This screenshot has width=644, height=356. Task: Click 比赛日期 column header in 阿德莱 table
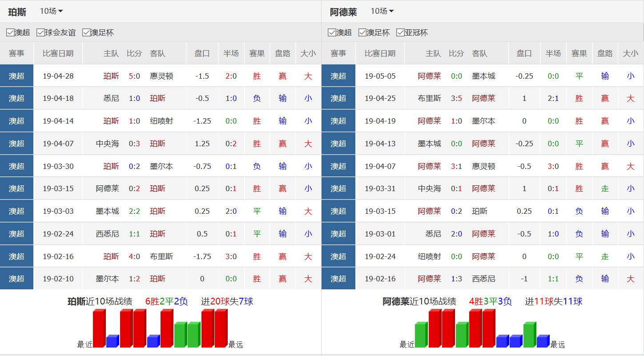tap(380, 53)
